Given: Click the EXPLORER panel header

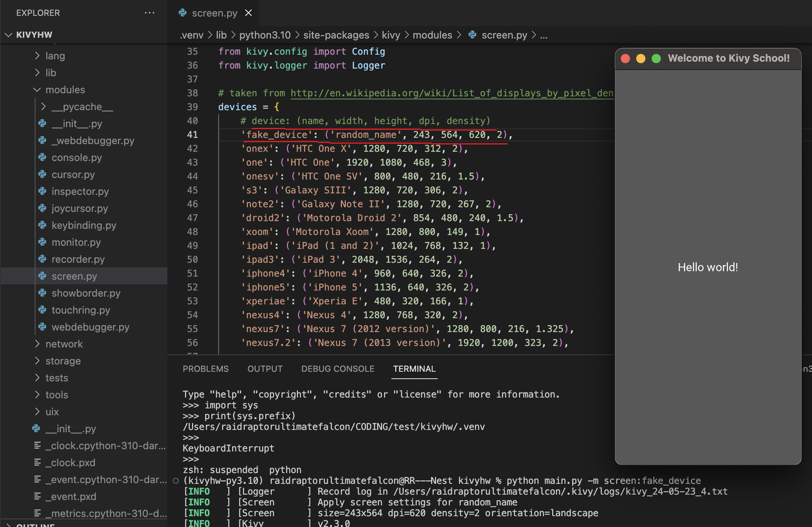Looking at the screenshot, I should 38,13.
